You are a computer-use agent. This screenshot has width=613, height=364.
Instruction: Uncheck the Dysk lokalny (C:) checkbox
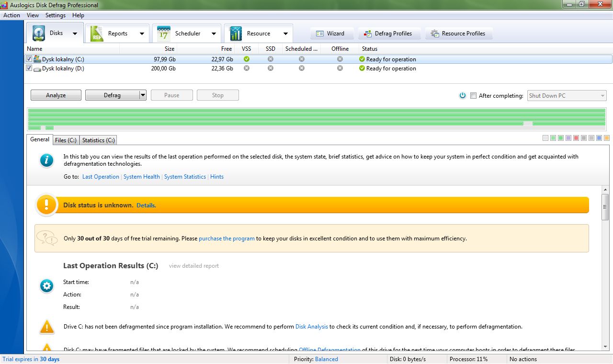(29, 59)
